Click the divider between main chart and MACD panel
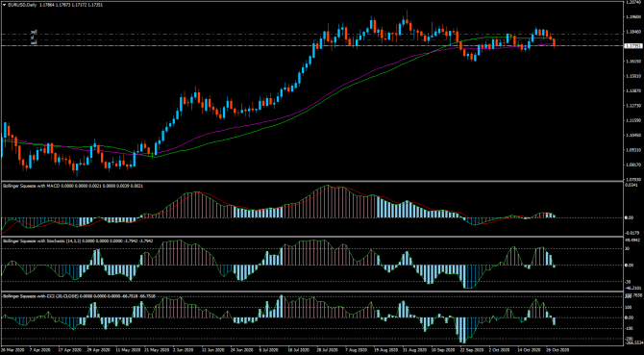 click(x=312, y=181)
